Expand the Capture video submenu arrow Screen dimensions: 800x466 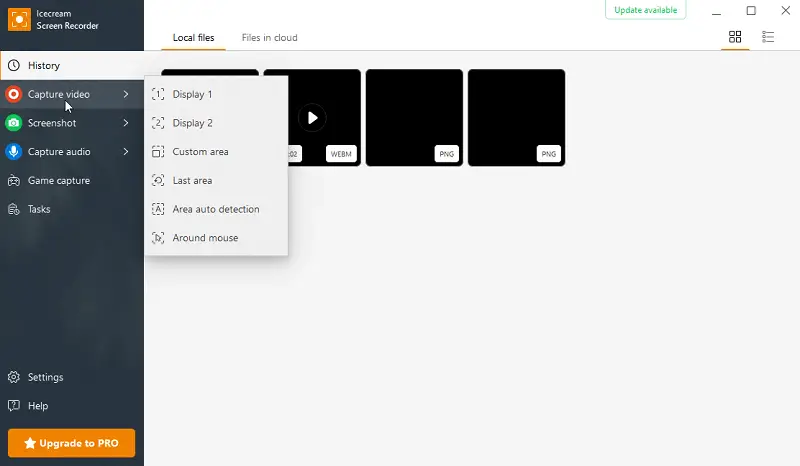coord(126,95)
